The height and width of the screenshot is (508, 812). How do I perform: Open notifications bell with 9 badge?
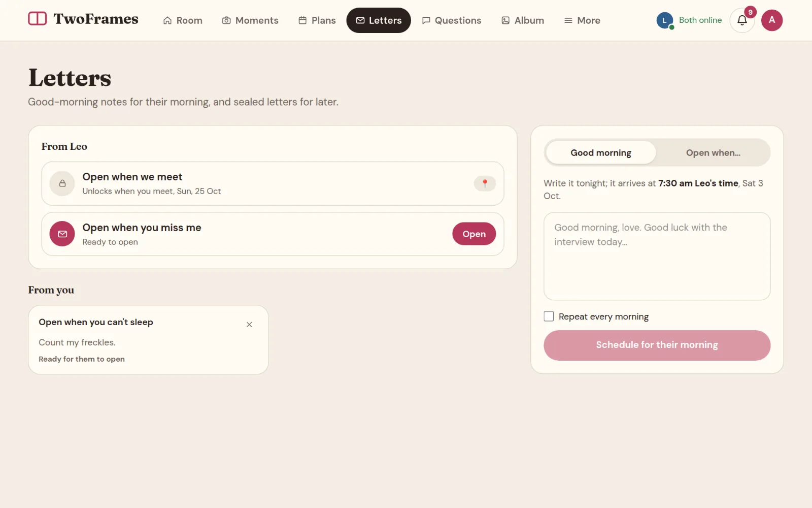tap(742, 20)
